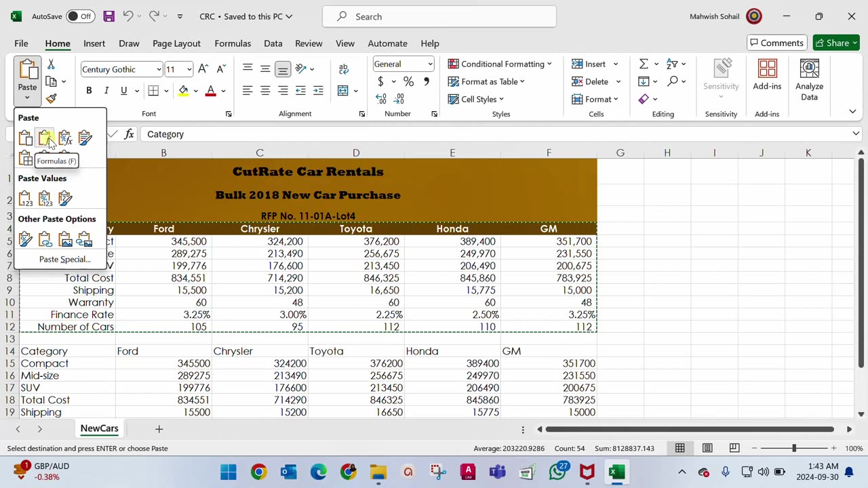The height and width of the screenshot is (488, 868).
Task: Open the File menu
Action: click(x=21, y=43)
